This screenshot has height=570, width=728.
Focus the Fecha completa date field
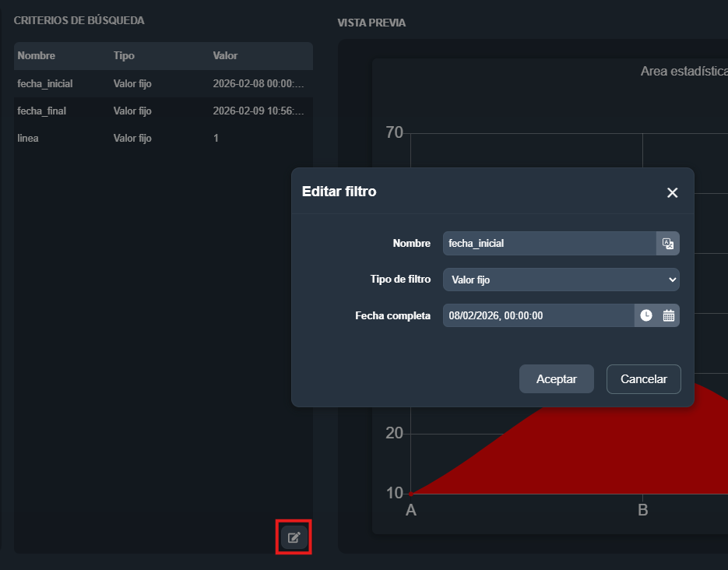(x=538, y=315)
